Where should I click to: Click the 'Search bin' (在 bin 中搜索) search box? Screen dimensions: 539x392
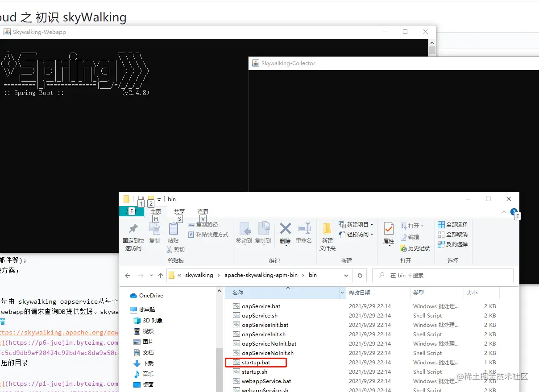tap(443, 276)
